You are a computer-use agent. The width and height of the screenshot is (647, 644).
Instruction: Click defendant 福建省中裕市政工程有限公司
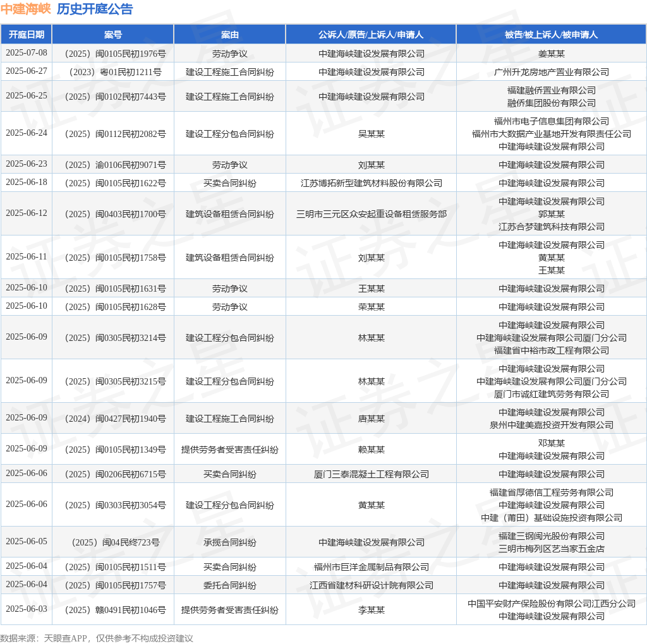551,350
